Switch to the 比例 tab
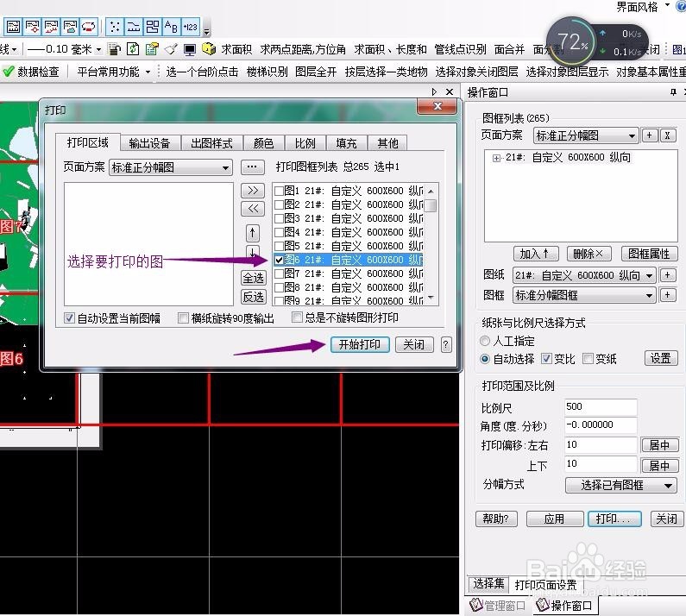686x616 pixels. (305, 143)
